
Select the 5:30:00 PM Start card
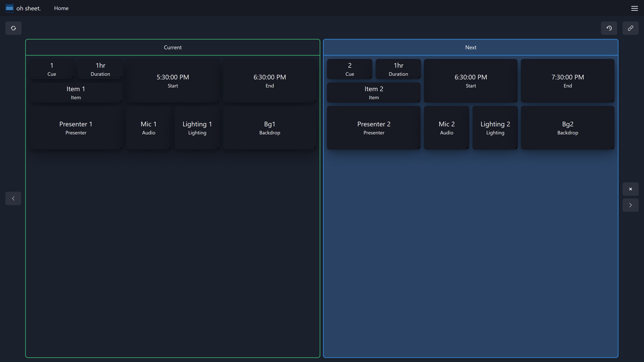173,81
